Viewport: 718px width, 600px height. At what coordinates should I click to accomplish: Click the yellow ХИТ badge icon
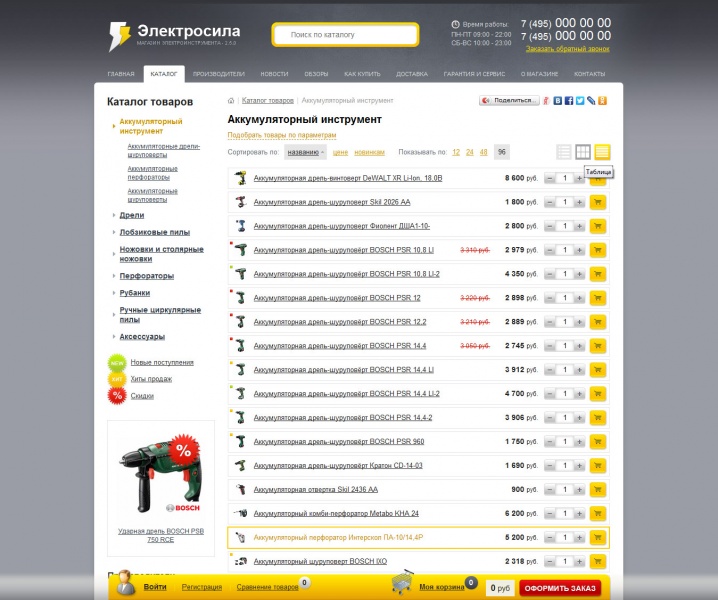(117, 379)
